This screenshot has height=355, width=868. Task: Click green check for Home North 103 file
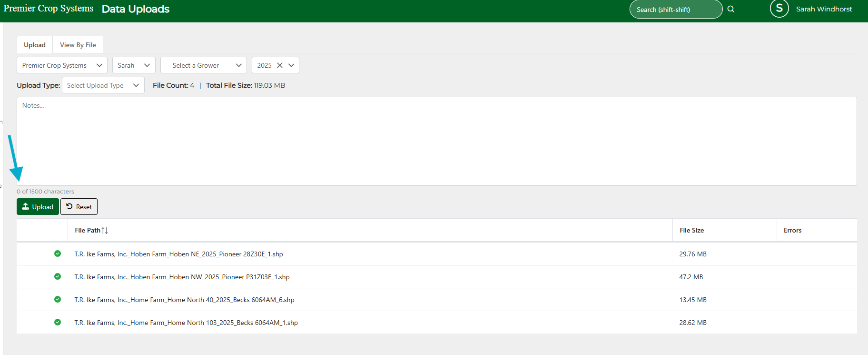click(x=58, y=322)
